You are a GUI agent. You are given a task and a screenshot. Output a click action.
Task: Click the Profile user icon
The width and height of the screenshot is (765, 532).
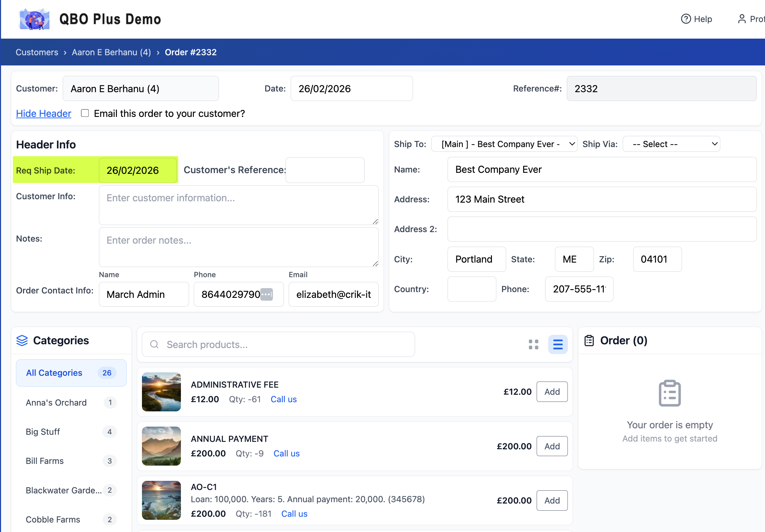coord(742,19)
